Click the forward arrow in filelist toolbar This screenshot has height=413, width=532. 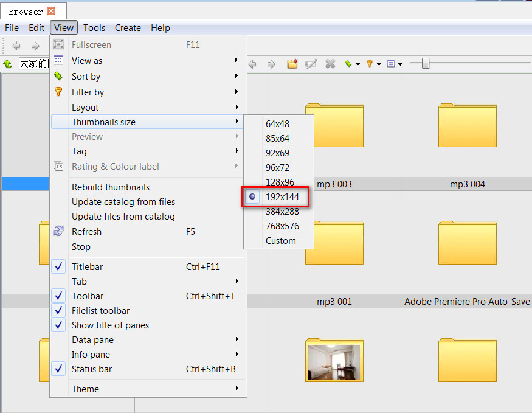(271, 64)
